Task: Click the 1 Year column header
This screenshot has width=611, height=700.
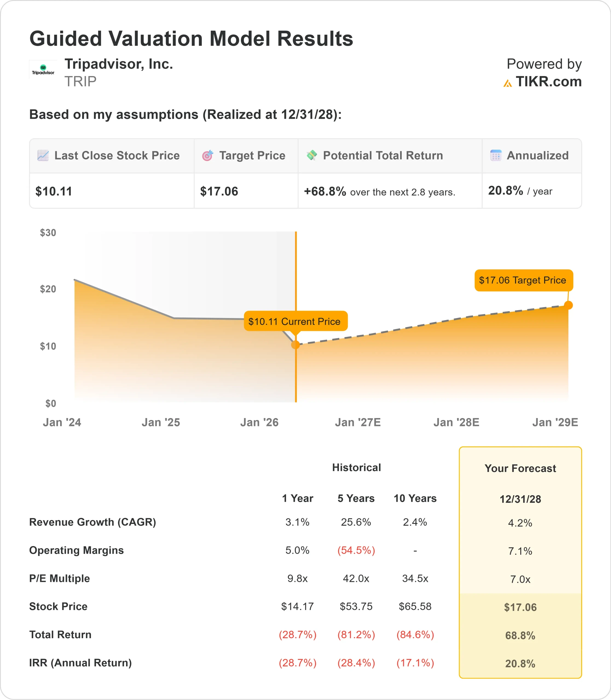Action: (x=297, y=498)
